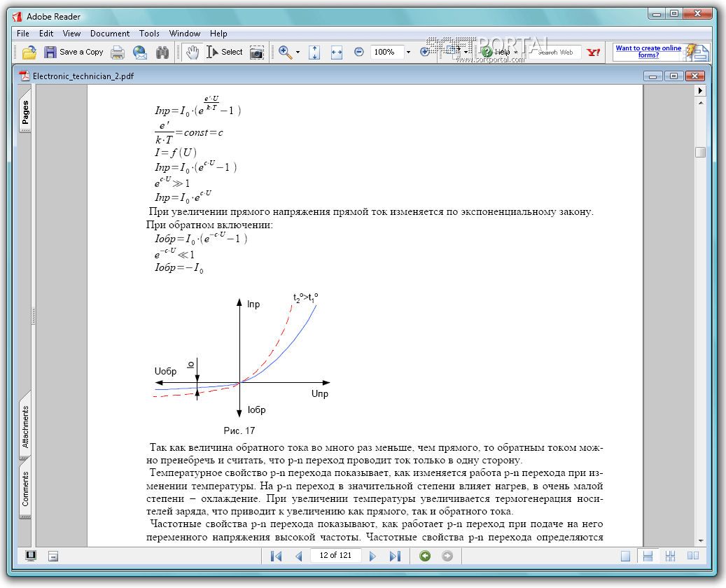The image size is (726, 588).
Task: Click the scroll up arrow
Action: (701, 103)
